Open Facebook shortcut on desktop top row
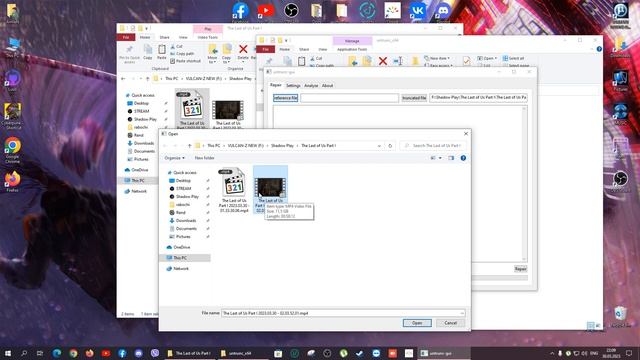 [x=240, y=11]
